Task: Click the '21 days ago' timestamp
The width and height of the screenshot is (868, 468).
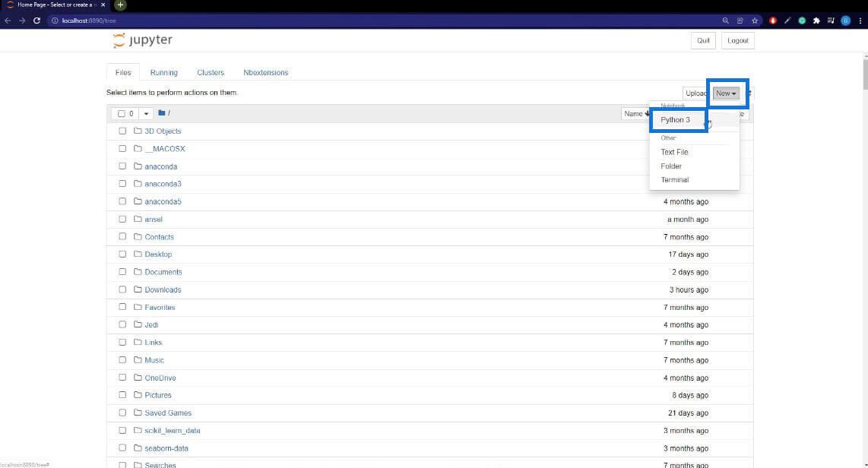Action: (688, 413)
